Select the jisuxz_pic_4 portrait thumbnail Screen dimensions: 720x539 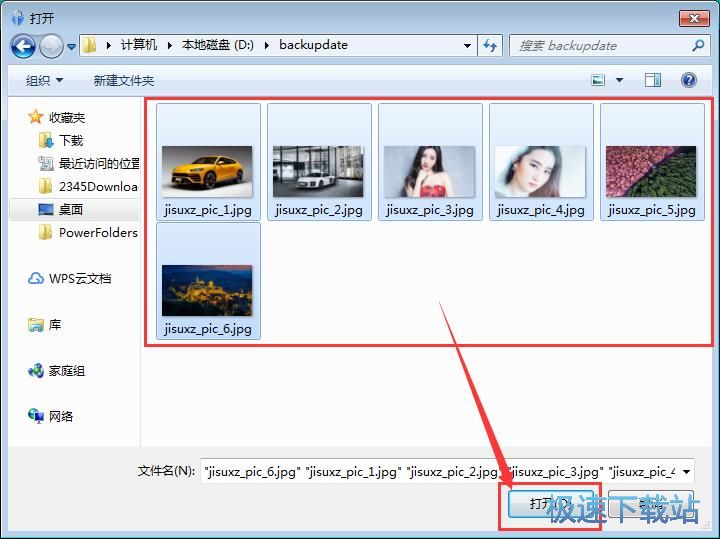pos(540,171)
